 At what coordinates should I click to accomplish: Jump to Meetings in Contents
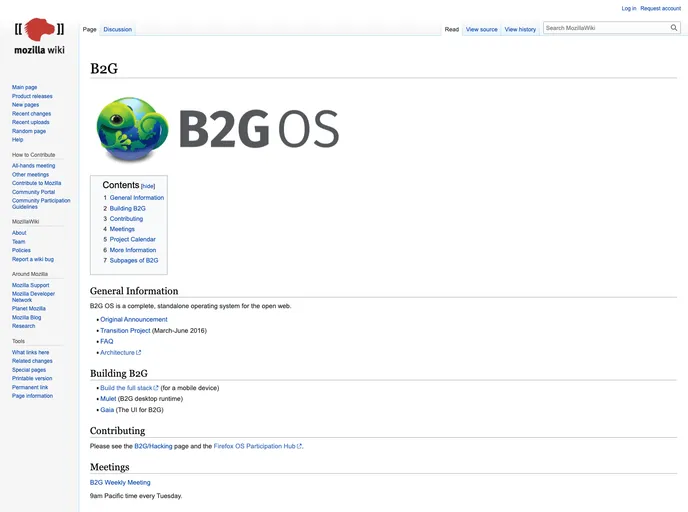122,229
